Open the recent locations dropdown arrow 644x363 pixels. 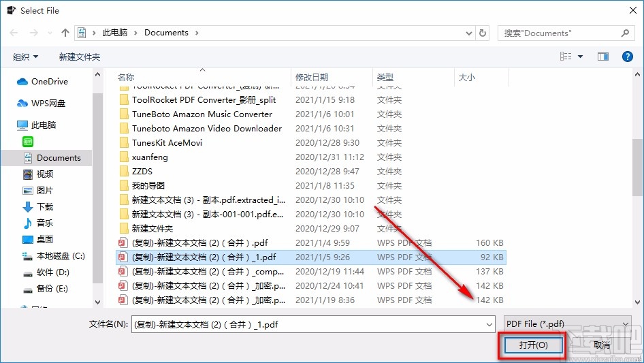coord(50,33)
